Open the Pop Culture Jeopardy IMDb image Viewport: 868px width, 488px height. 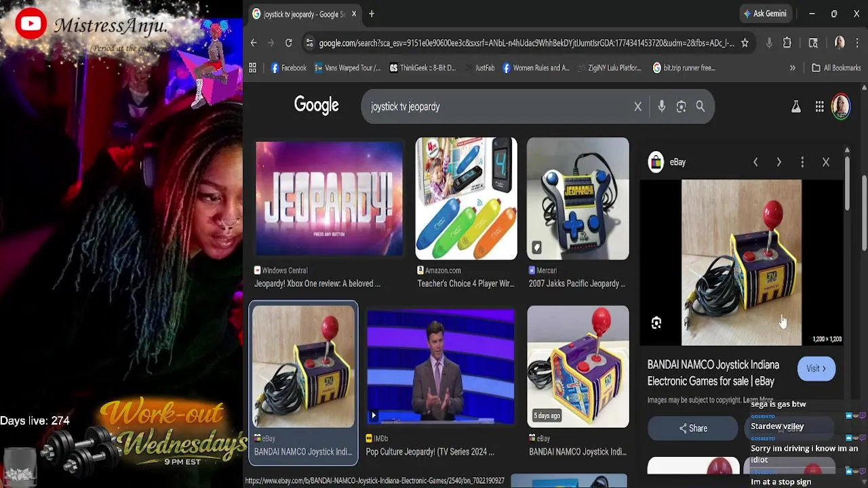tap(440, 367)
